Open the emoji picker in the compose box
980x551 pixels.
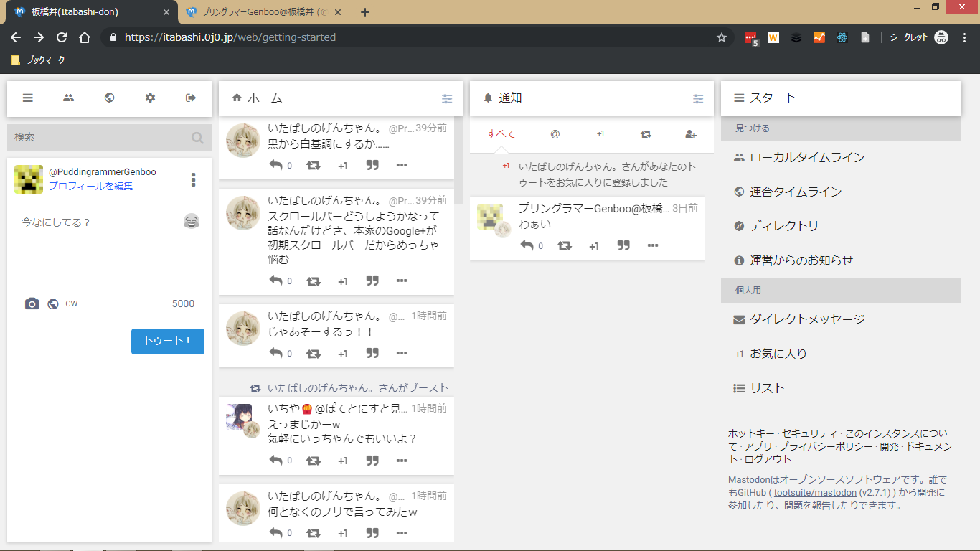(x=191, y=222)
